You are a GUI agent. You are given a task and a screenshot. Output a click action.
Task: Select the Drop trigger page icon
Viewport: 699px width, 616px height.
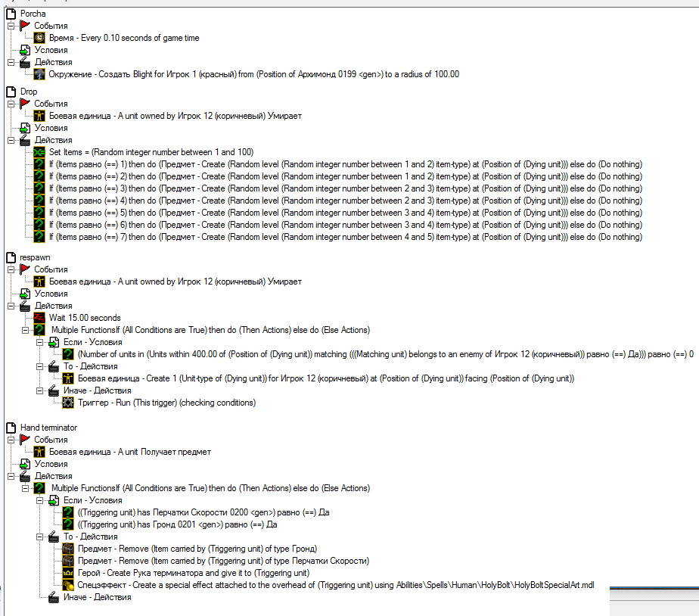pos(11,92)
